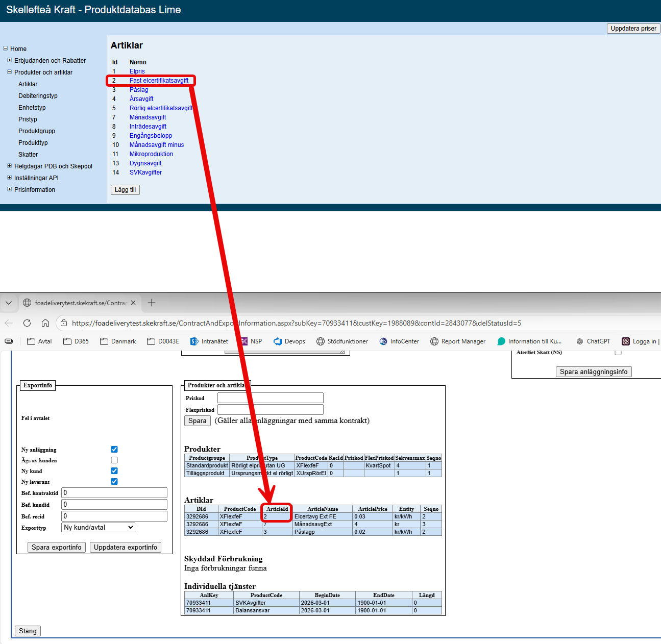Open the Devops bookmark
The image size is (661, 644).
pyautogui.click(x=289, y=341)
